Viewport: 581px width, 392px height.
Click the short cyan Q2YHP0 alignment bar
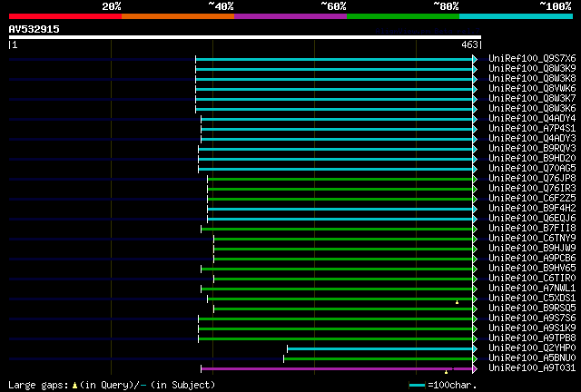click(x=379, y=348)
